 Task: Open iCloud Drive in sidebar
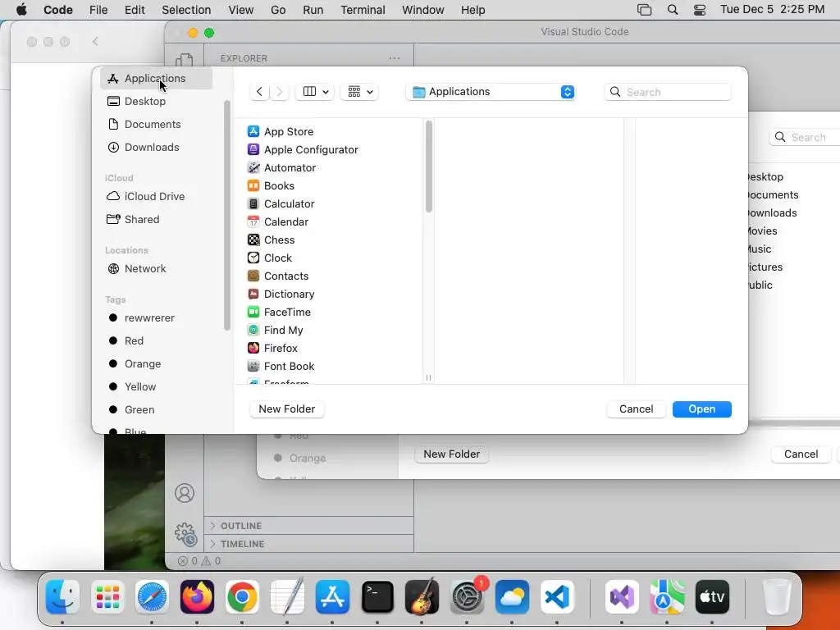click(157, 197)
